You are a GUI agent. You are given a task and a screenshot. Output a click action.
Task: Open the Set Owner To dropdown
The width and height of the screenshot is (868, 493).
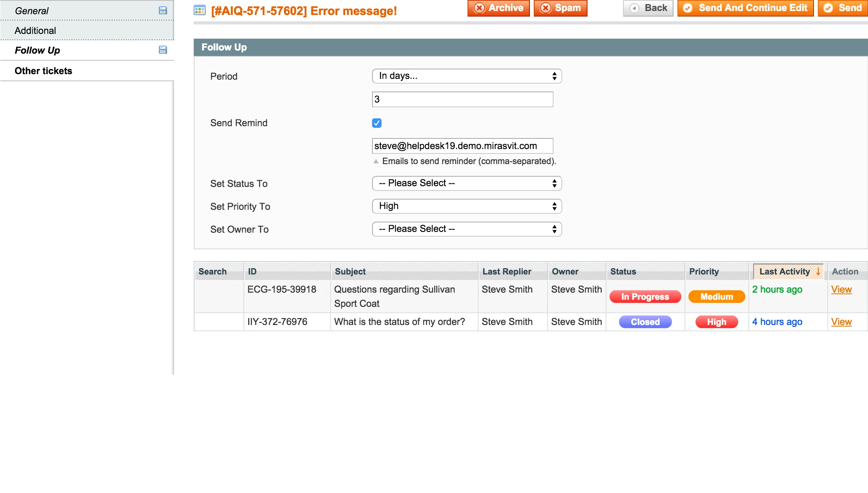pyautogui.click(x=467, y=229)
